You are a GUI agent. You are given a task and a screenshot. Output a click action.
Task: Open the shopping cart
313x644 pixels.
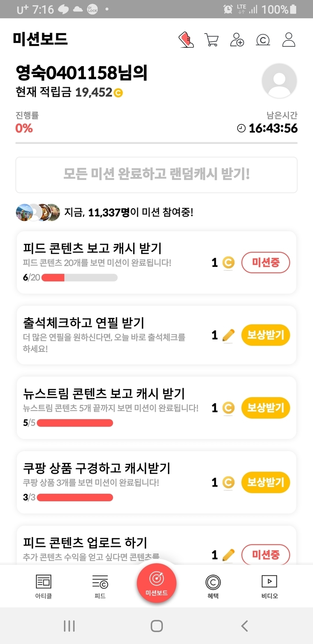pos(211,40)
